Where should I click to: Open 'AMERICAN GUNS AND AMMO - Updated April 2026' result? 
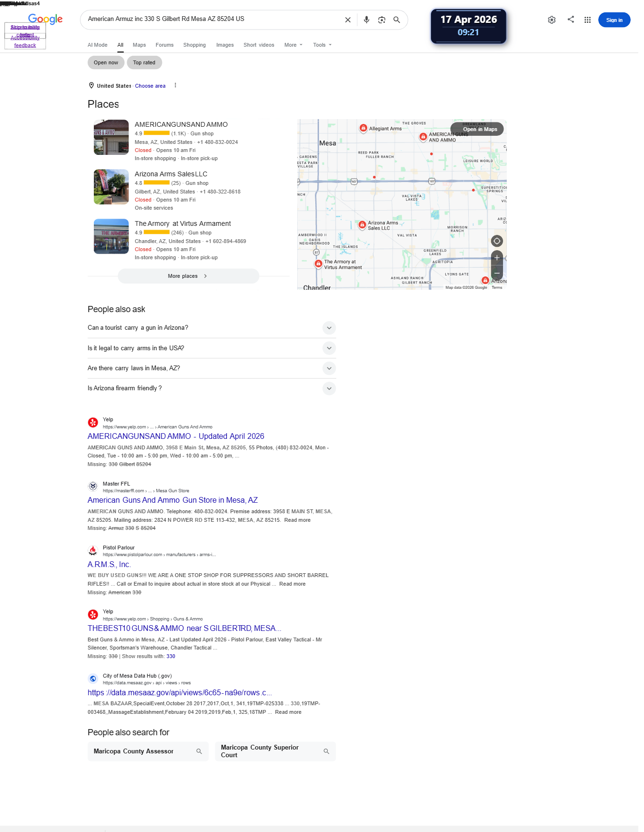tap(176, 436)
